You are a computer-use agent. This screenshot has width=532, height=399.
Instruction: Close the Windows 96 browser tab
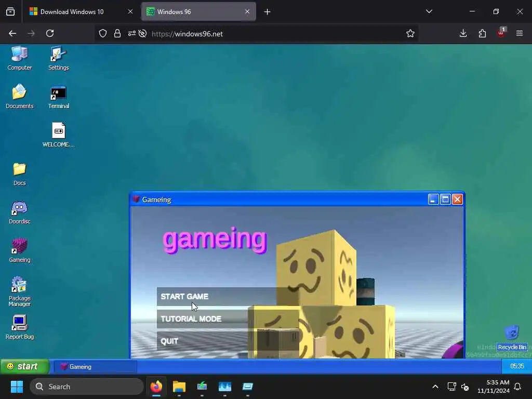pyautogui.click(x=247, y=12)
